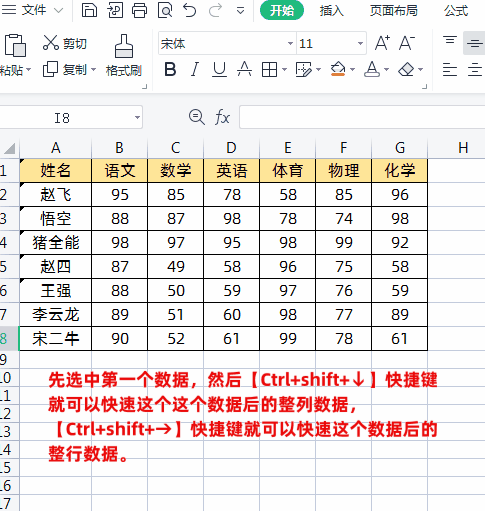The width and height of the screenshot is (485, 511).
Task: Toggle Underline formatting
Action: [x=219, y=70]
